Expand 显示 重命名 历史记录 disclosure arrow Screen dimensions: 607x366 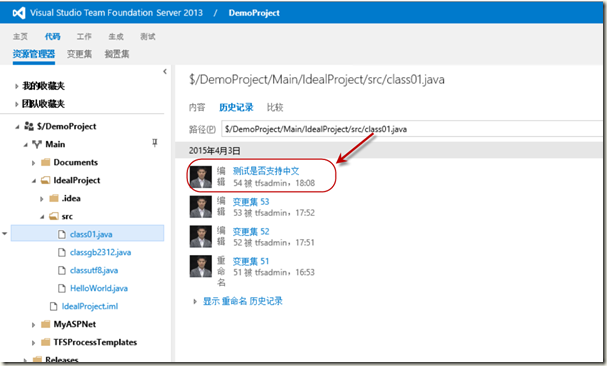click(195, 301)
